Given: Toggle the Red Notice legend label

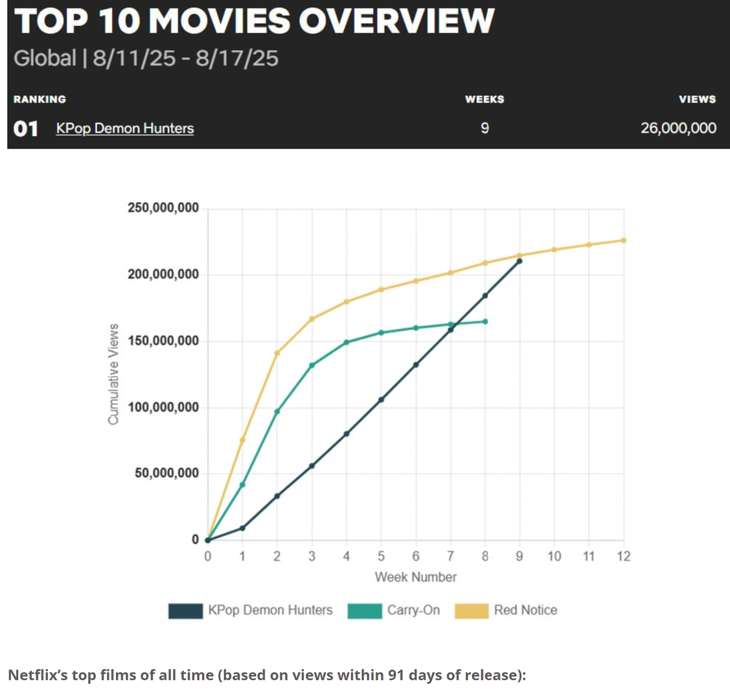Looking at the screenshot, I should (525, 610).
